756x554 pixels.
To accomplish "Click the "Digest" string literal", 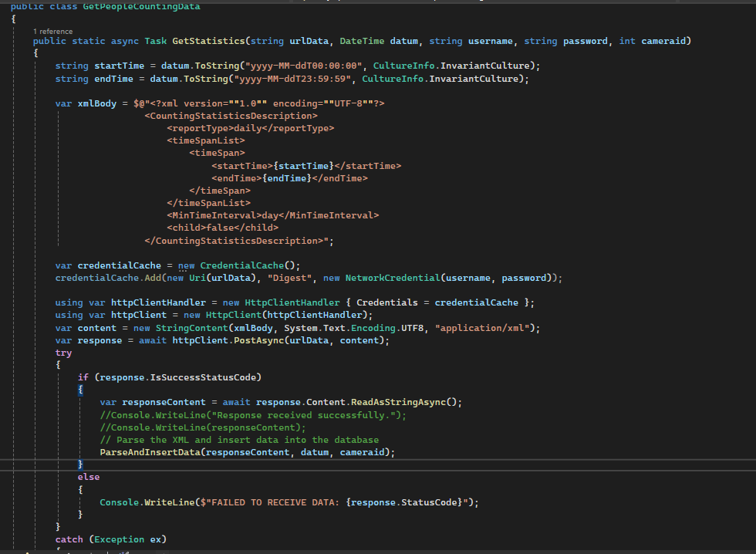I will (289, 277).
